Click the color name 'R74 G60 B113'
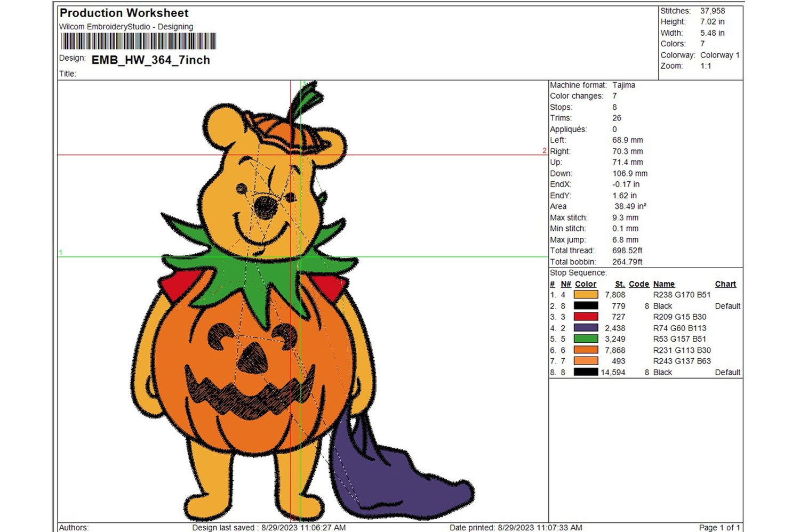800x532 pixels. [680, 328]
